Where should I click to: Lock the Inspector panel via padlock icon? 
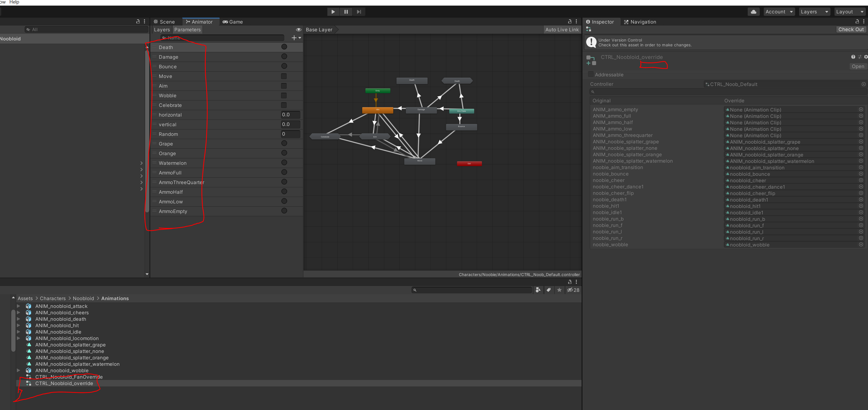tap(857, 22)
